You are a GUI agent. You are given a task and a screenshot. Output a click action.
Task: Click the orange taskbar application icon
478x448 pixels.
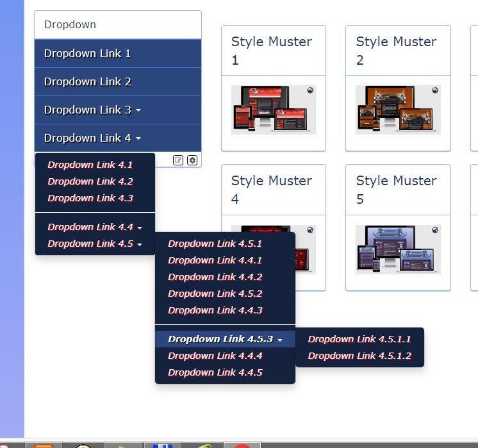[44, 445]
